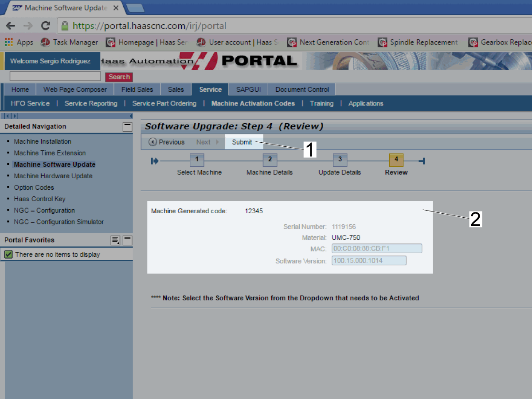Open the SAPGUI tab
Viewport: 532px width, 399px height.
click(248, 90)
